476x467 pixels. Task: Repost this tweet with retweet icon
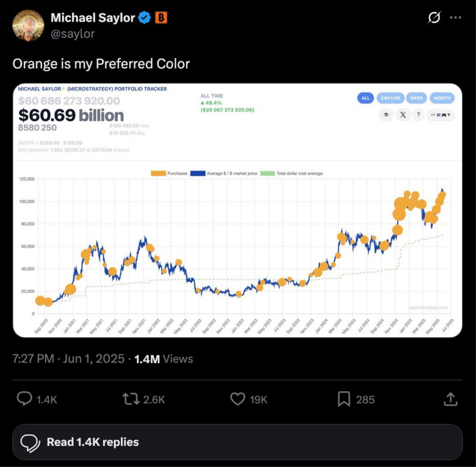coord(131,399)
